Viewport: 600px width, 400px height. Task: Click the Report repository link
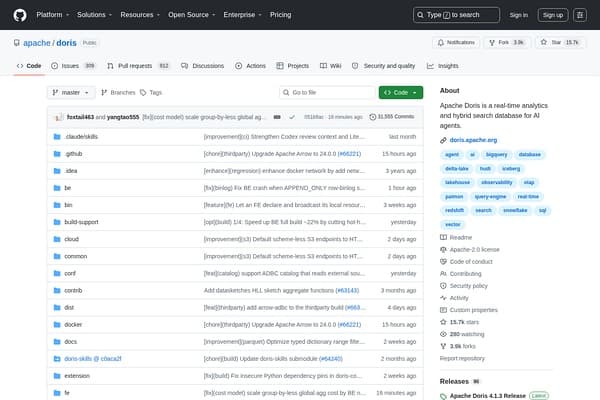[462, 358]
